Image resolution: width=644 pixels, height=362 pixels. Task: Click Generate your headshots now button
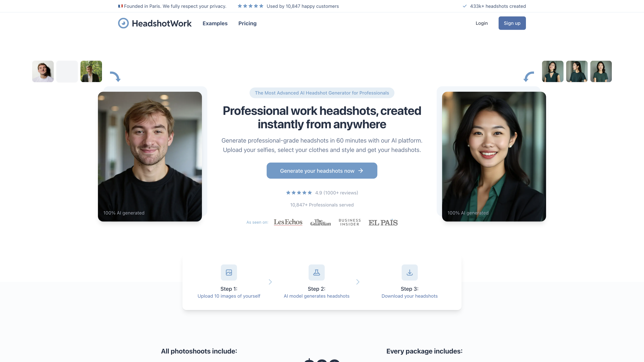(x=322, y=171)
